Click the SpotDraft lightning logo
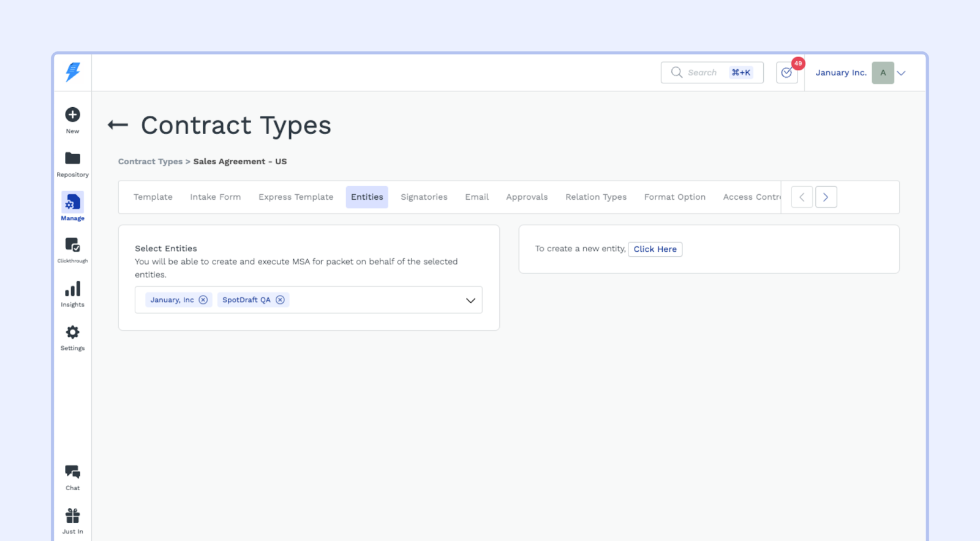Image resolution: width=980 pixels, height=541 pixels. pos(73,72)
